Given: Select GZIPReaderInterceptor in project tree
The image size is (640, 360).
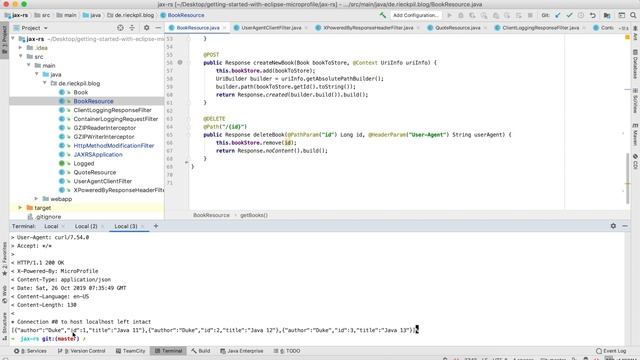Looking at the screenshot, I should [x=104, y=128].
